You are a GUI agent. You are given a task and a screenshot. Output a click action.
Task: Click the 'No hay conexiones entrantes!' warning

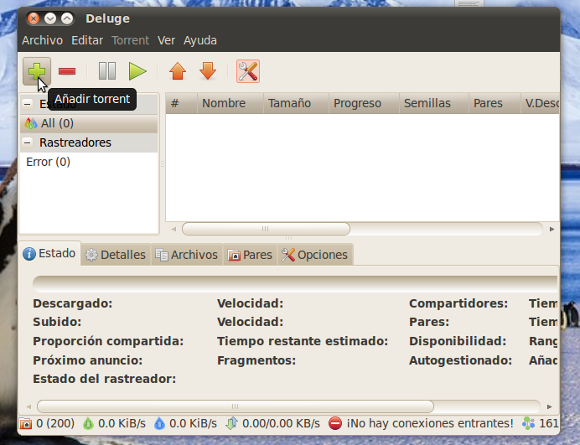tap(421, 423)
